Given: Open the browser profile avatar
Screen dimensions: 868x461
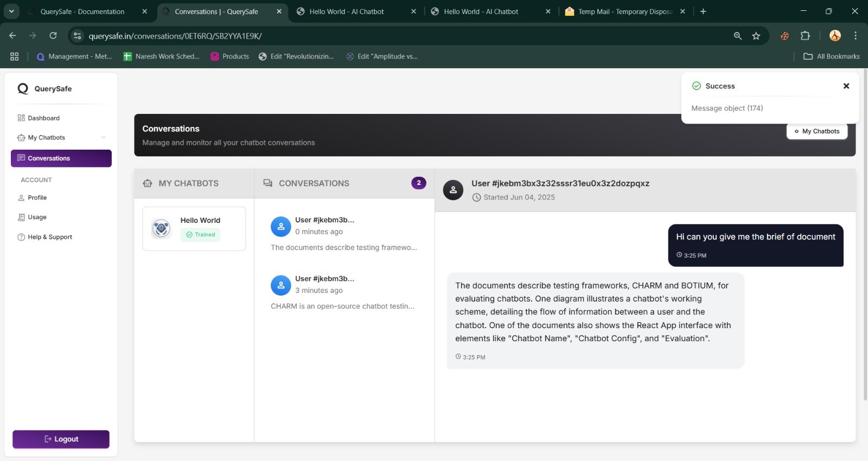Looking at the screenshot, I should [x=835, y=36].
